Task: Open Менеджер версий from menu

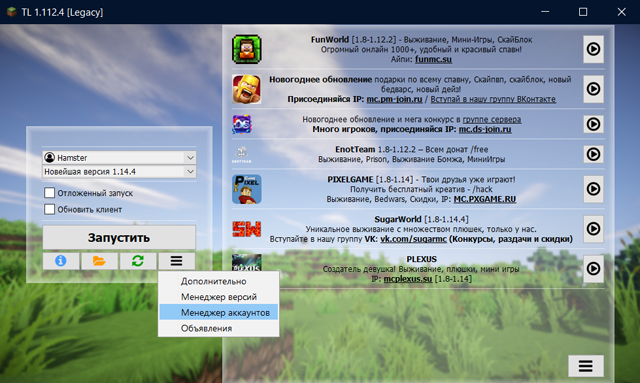Action: (x=219, y=296)
